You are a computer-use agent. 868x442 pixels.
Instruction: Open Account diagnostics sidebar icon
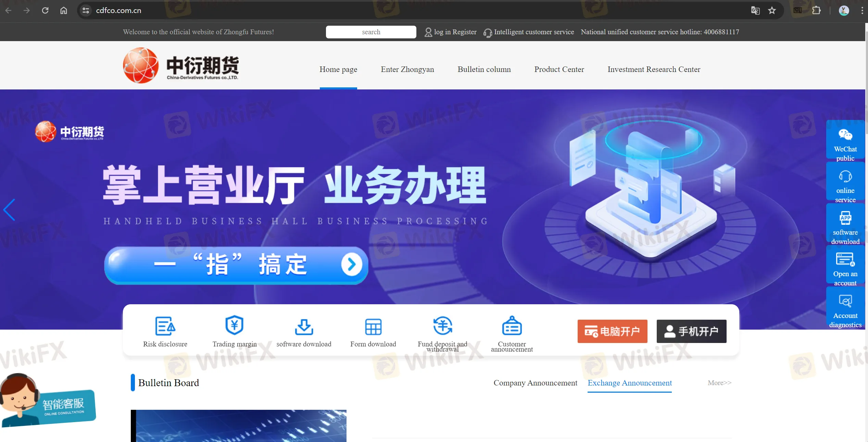[845, 301]
